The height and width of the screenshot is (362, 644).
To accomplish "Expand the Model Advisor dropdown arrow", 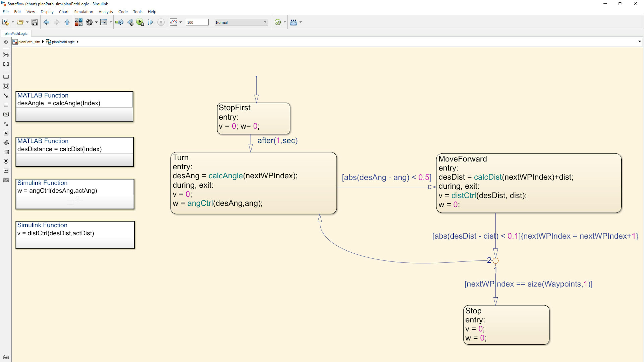I will tap(285, 22).
